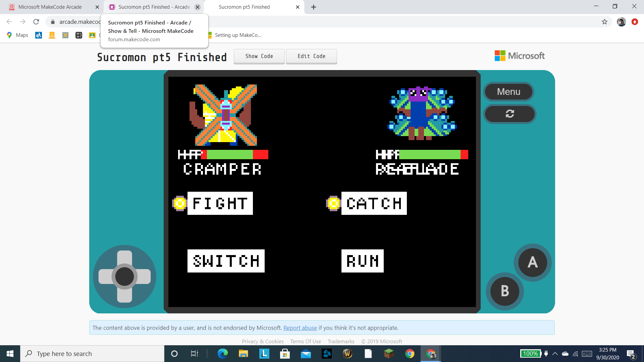Click the Terms Of Use link

[x=305, y=341]
